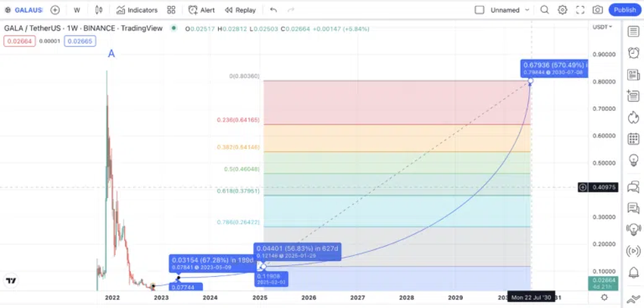Click the 0.07744 price label

pos(186,287)
